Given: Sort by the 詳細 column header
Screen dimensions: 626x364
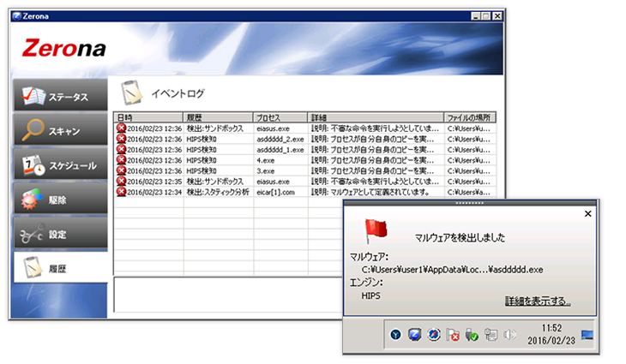Looking at the screenshot, I should pos(376,117).
